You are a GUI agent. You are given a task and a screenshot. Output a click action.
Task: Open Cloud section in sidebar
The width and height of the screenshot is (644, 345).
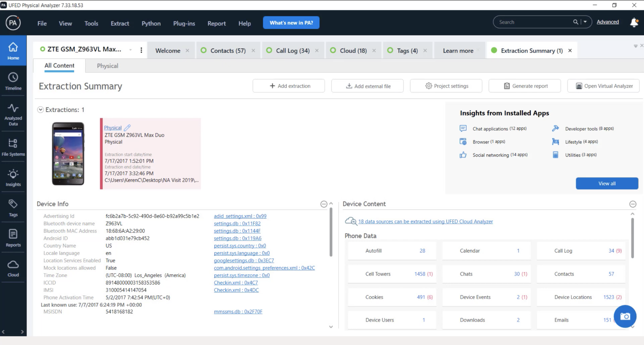pyautogui.click(x=13, y=268)
